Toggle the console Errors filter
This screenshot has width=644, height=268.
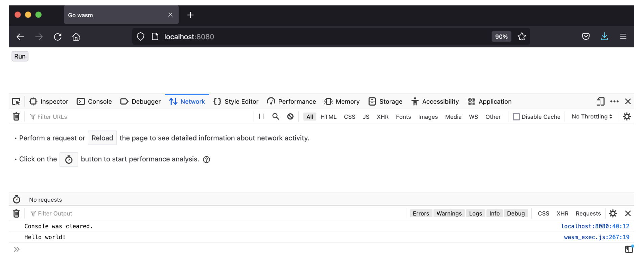(x=421, y=214)
